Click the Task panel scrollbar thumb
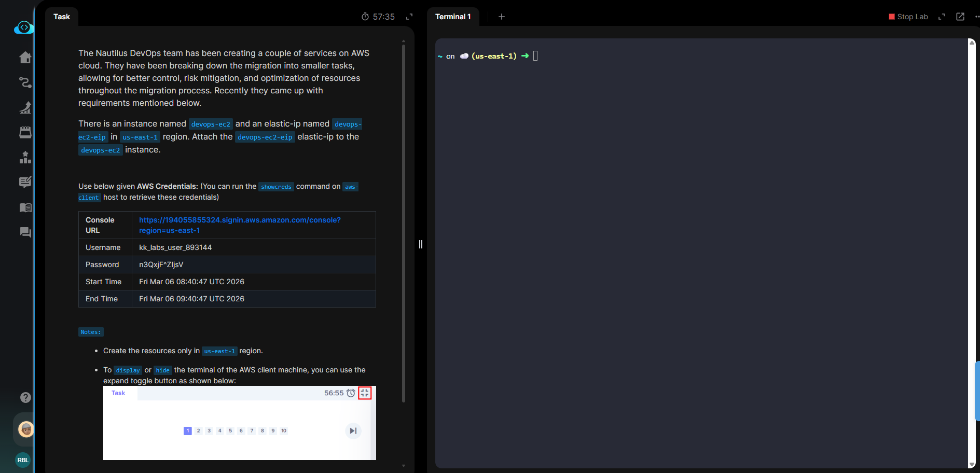Screen dimensions: 980x473 tap(404, 223)
